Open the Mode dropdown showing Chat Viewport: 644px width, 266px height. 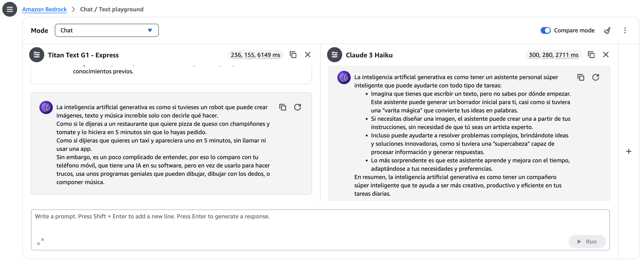107,30
